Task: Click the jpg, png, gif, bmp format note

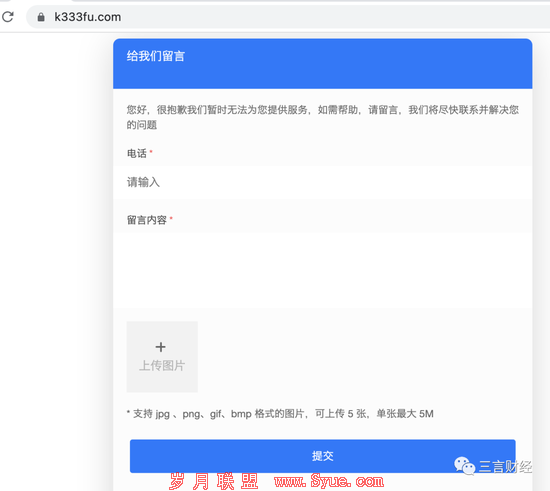Action: (280, 414)
